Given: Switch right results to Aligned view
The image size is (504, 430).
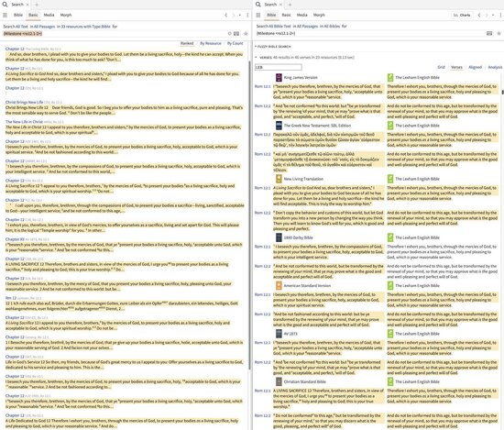Looking at the screenshot, I should pyautogui.click(x=475, y=67).
